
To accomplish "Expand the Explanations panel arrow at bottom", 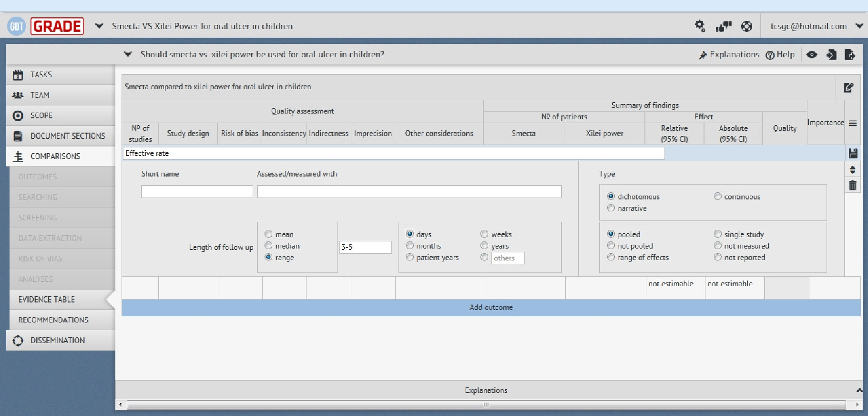I will [x=859, y=390].
